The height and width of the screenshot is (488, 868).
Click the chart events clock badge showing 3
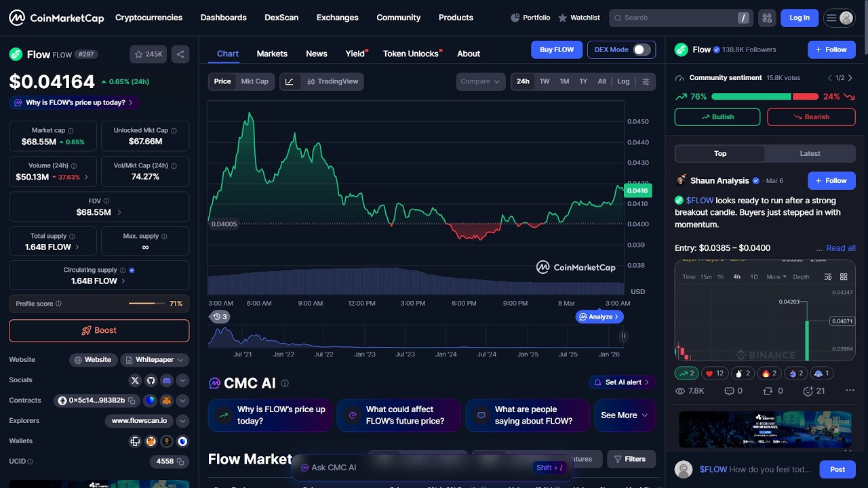pos(219,317)
